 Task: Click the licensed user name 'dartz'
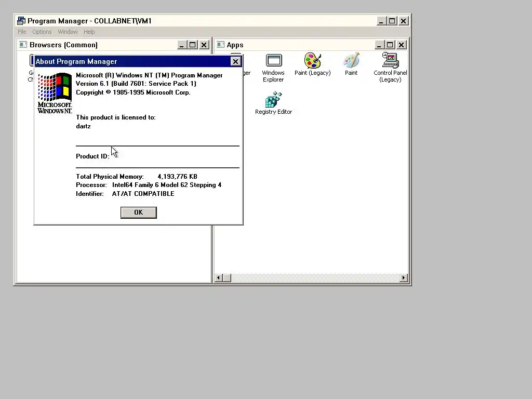(x=83, y=126)
